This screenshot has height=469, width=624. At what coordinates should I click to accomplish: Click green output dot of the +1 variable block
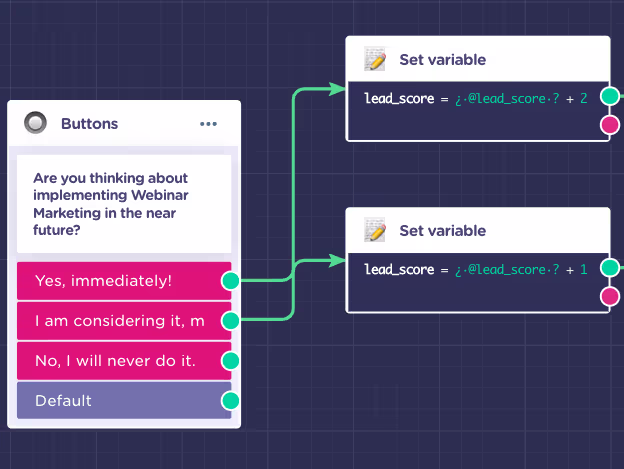[610, 267]
